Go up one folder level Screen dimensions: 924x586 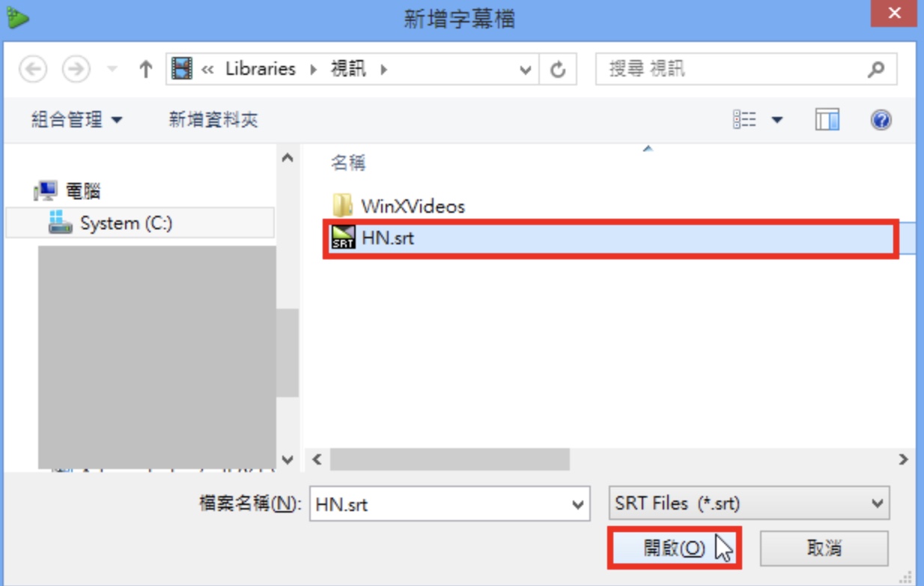[146, 70]
